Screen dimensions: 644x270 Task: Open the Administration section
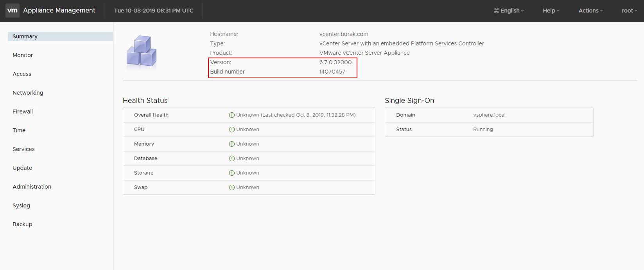pyautogui.click(x=32, y=187)
